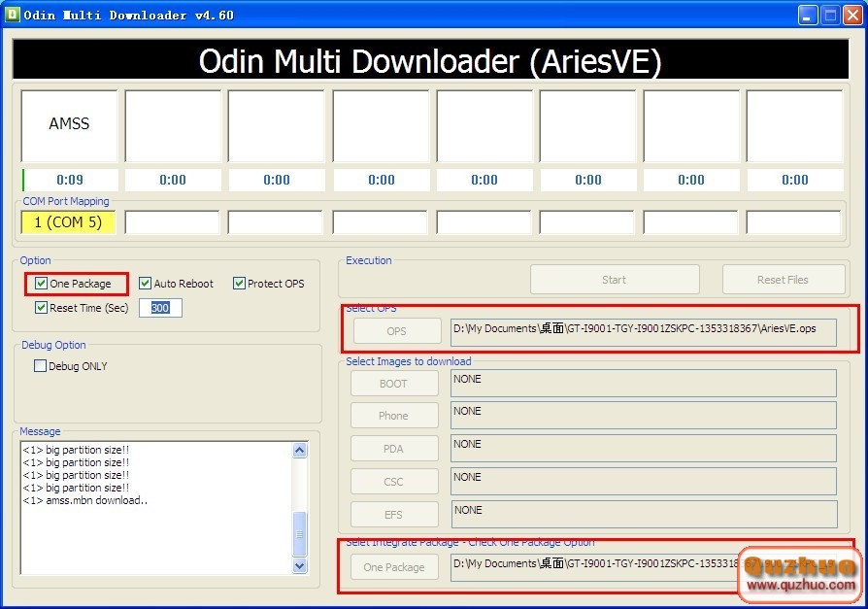Click the EFS image button

tap(393, 515)
